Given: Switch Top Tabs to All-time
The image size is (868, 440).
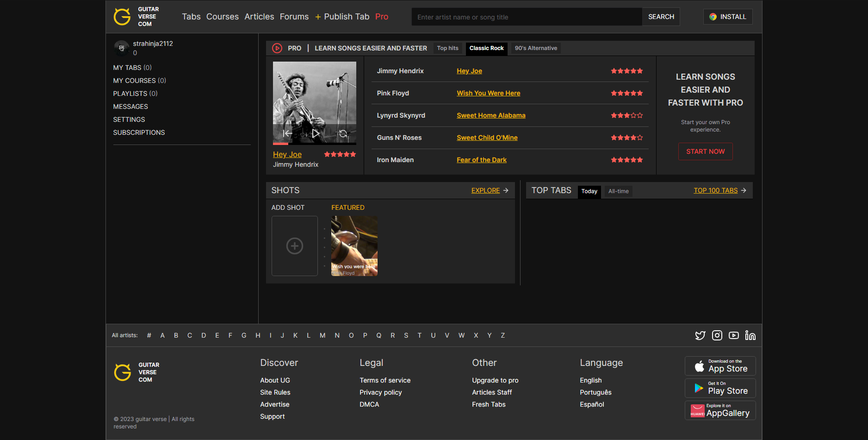Looking at the screenshot, I should (619, 191).
